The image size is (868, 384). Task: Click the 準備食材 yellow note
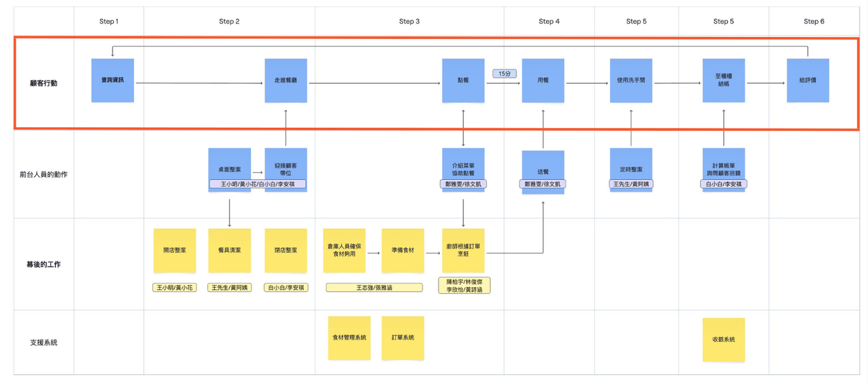[403, 250]
